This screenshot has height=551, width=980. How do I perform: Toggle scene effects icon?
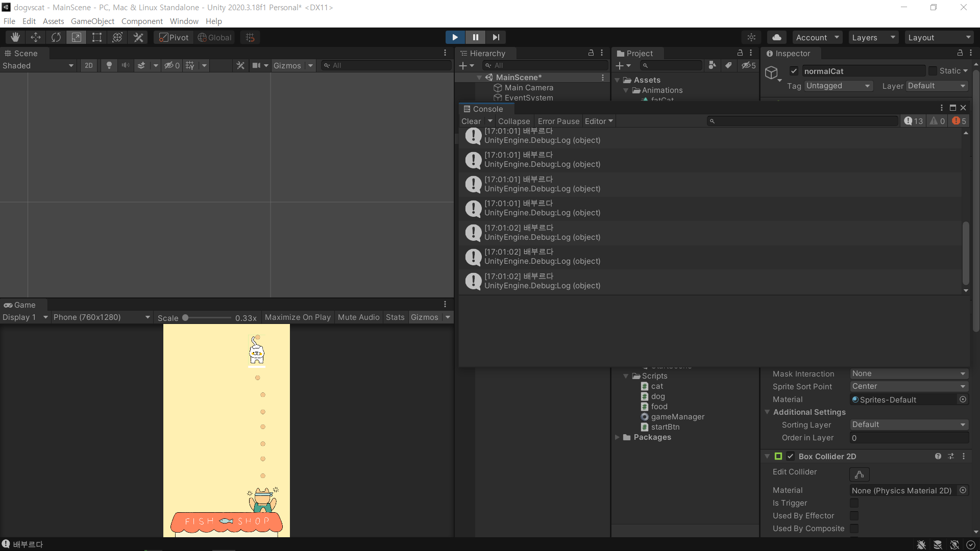coord(141,65)
